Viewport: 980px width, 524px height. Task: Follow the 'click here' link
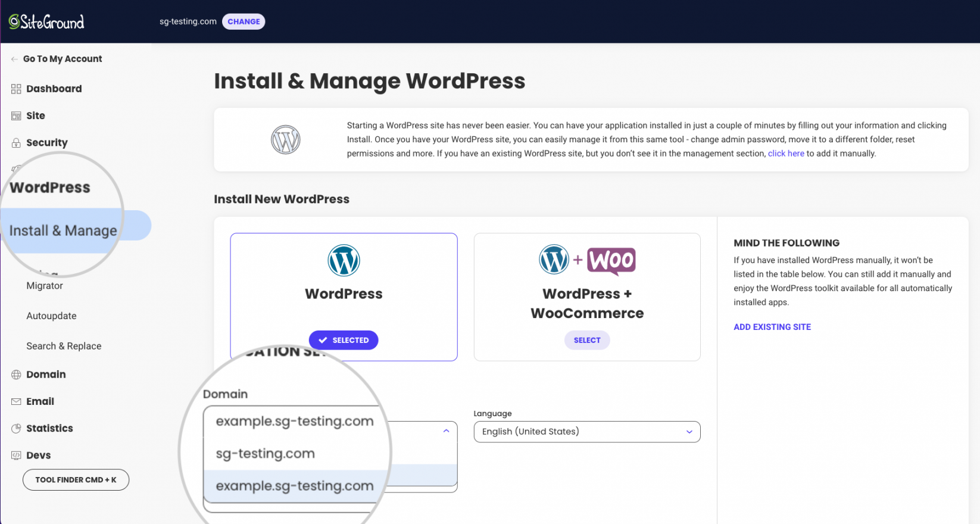point(786,154)
